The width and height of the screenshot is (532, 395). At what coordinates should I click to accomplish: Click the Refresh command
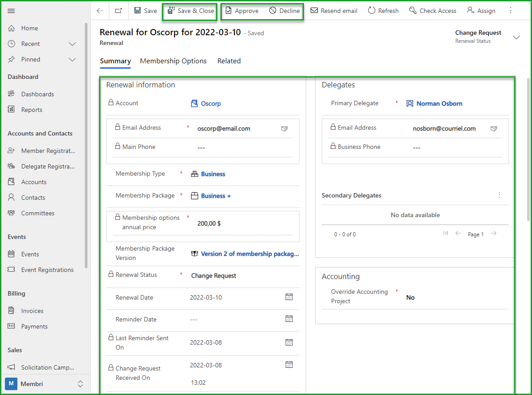tap(383, 11)
